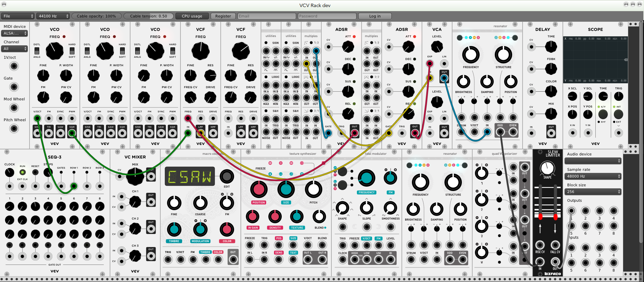This screenshot has height=282, width=644.
Task: Open the empty Audio device dropdown
Action: [593, 161]
